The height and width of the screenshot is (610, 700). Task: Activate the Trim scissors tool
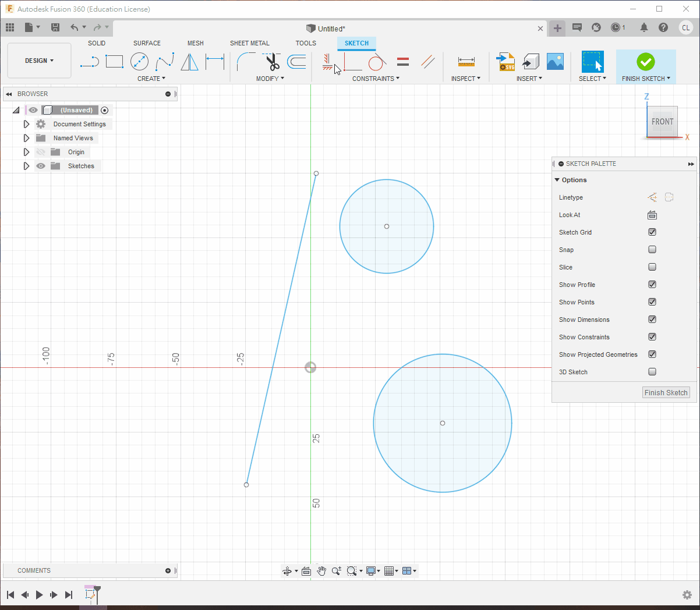pyautogui.click(x=272, y=62)
